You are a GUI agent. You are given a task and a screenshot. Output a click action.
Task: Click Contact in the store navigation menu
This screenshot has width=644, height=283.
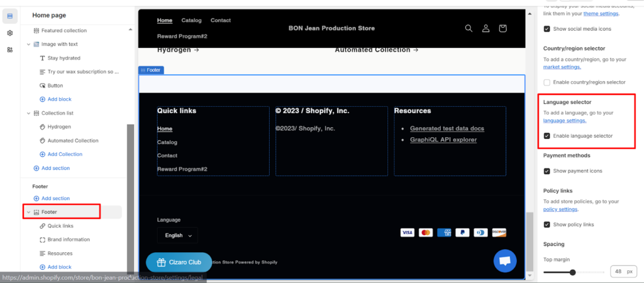point(221,20)
